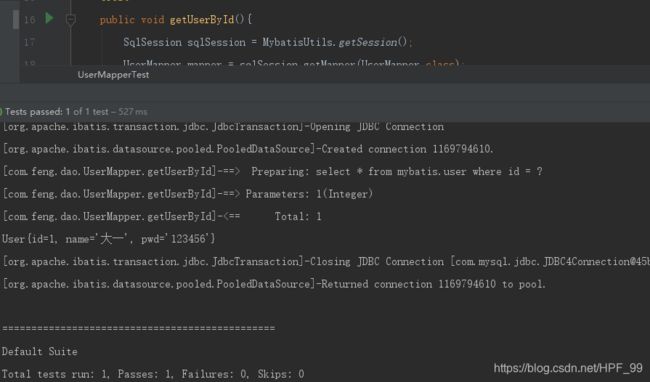Click the Returned connection to pool line

(x=274, y=284)
